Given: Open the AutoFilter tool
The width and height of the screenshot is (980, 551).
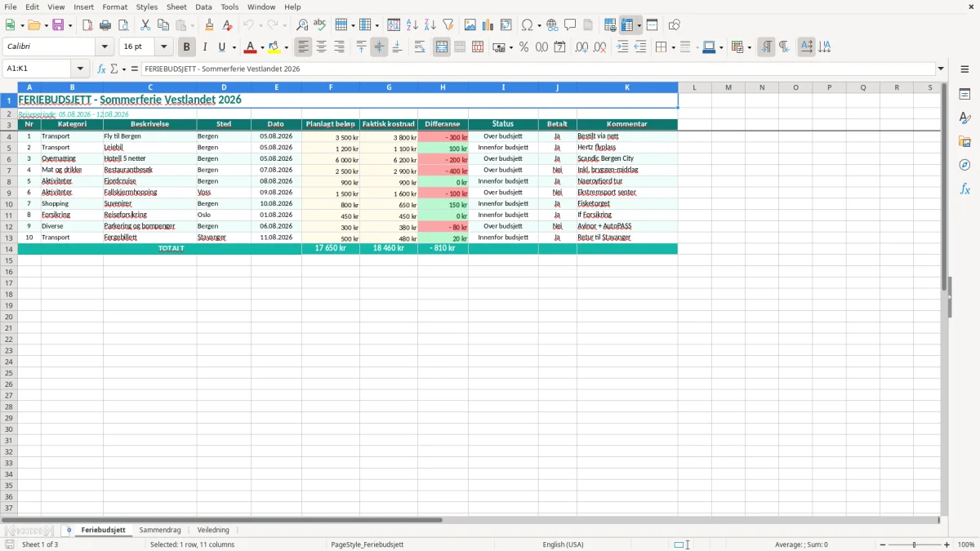Looking at the screenshot, I should (x=448, y=25).
